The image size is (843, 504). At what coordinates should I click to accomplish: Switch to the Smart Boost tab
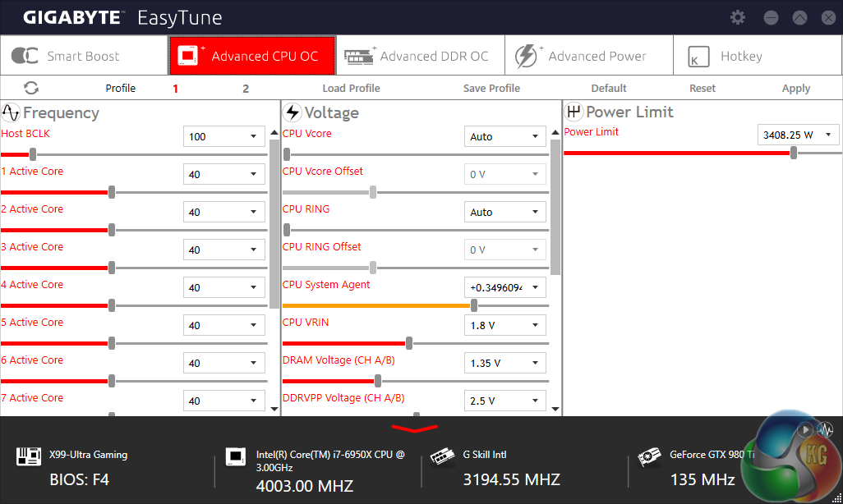click(84, 56)
